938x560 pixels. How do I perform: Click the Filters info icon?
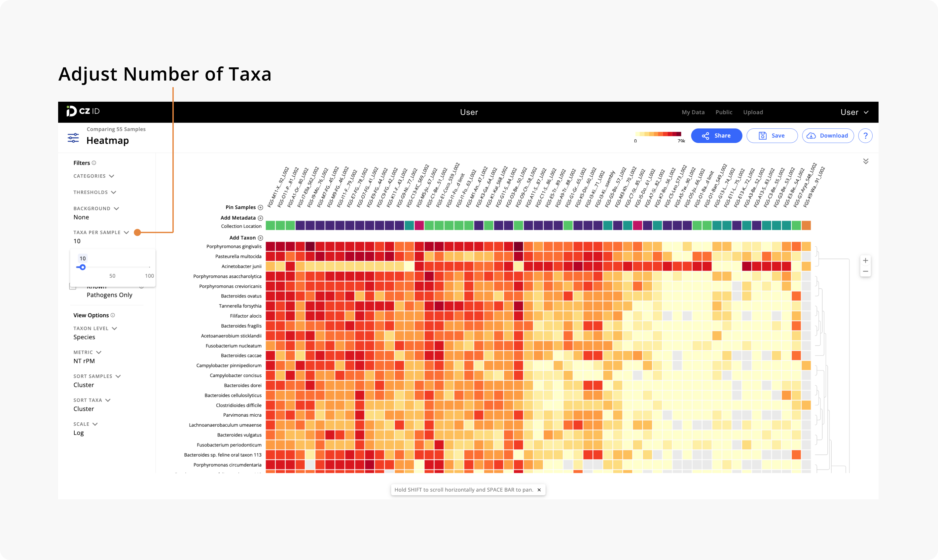pos(95,163)
